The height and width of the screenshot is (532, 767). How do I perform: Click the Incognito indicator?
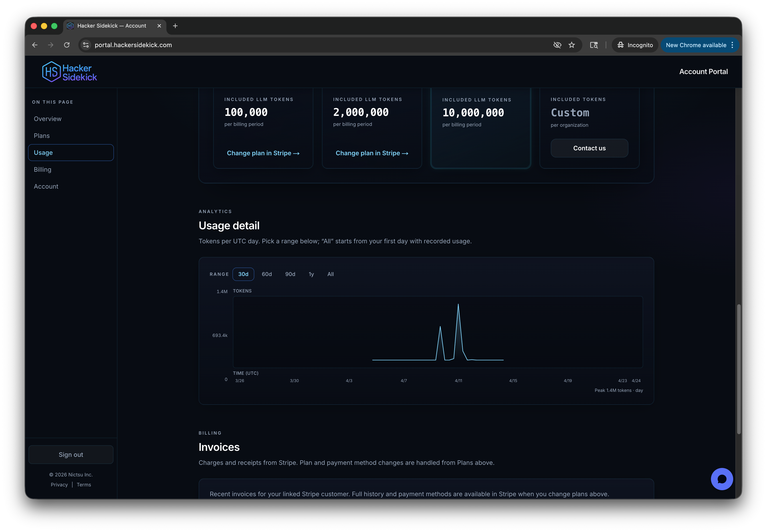[x=635, y=45]
